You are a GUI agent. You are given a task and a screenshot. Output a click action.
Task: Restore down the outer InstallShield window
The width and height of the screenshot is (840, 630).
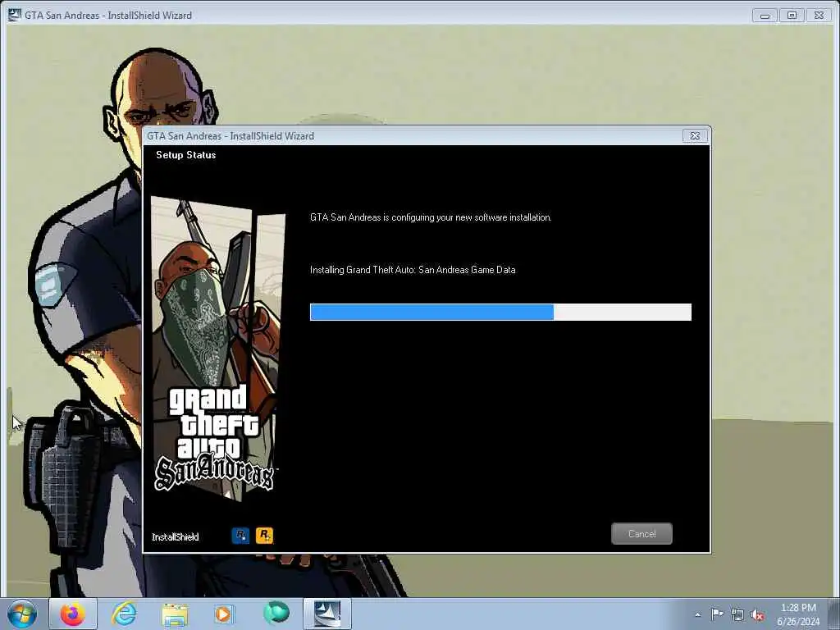coord(792,16)
